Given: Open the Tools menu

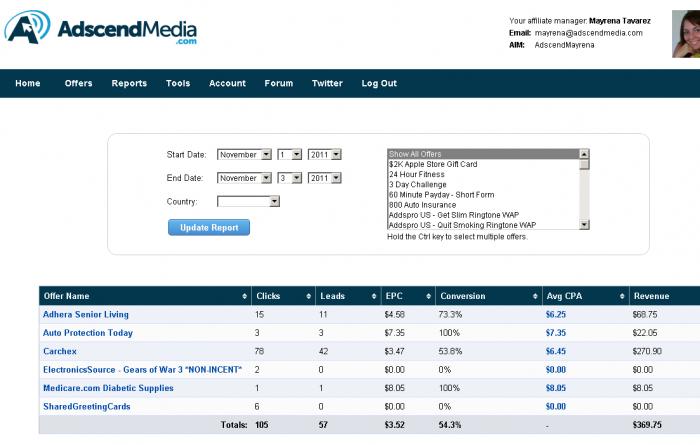Looking at the screenshot, I should [x=178, y=83].
